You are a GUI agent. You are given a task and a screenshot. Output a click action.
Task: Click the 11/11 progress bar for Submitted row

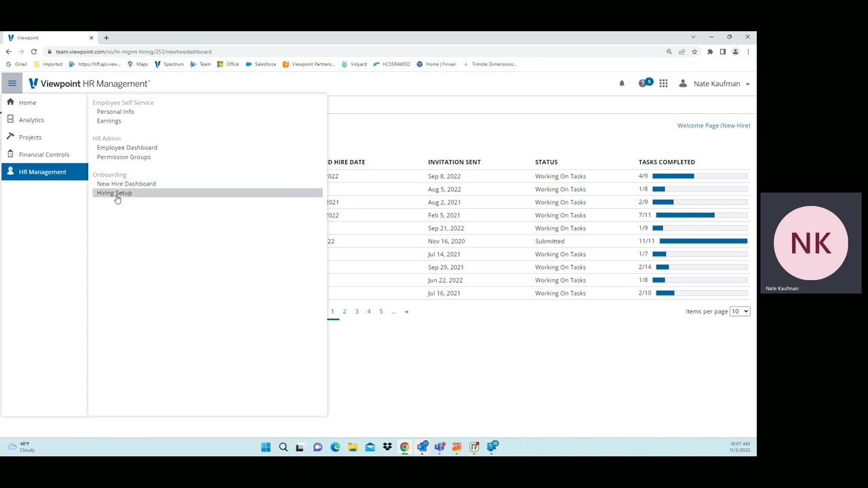[703, 241]
